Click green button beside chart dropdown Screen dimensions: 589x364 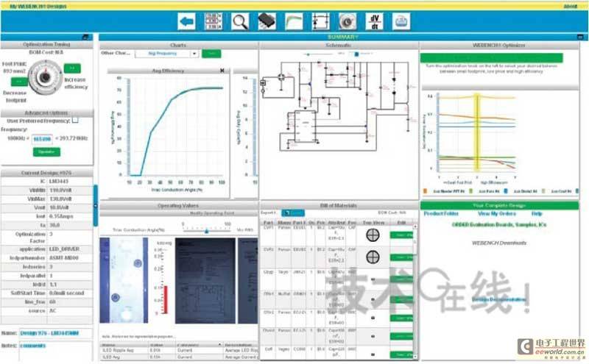[211, 54]
